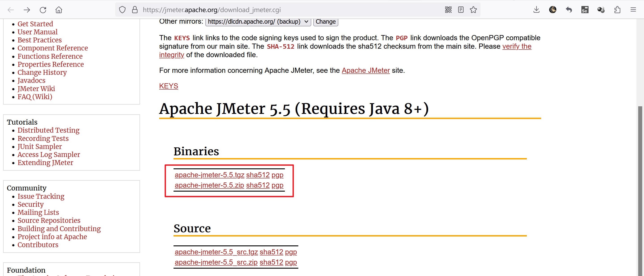Image resolution: width=644 pixels, height=276 pixels.
Task: Open sha512 for apache-jmeter-5.5.zip
Action: pyautogui.click(x=258, y=185)
